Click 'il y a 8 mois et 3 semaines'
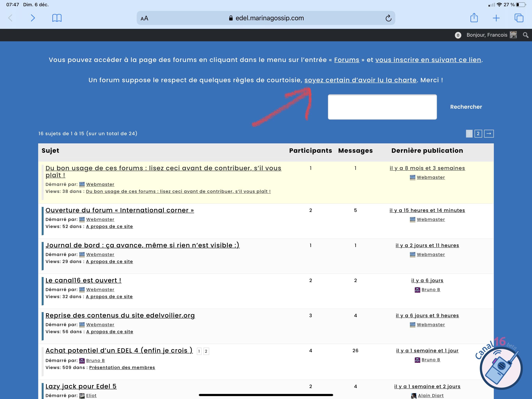532x399 pixels. pos(427,168)
